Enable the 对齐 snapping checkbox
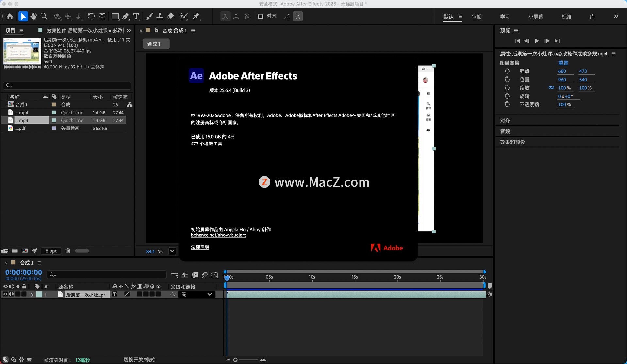The width and height of the screenshot is (627, 364). pyautogui.click(x=260, y=16)
